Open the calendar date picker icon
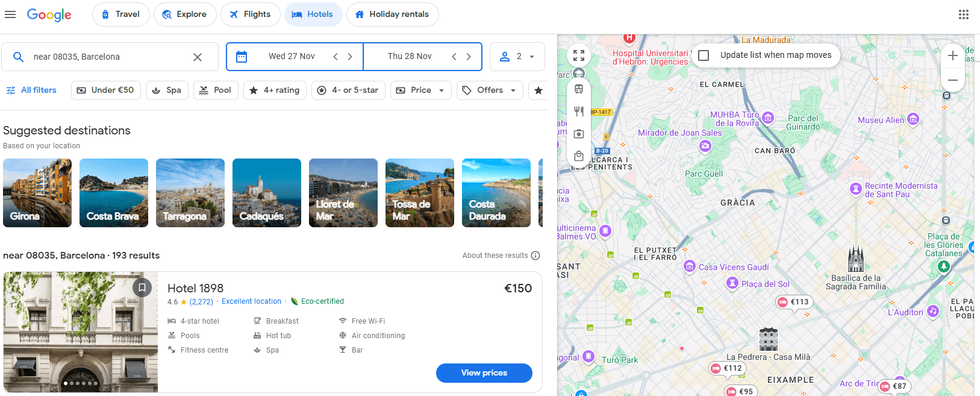980x396 pixels. [242, 57]
